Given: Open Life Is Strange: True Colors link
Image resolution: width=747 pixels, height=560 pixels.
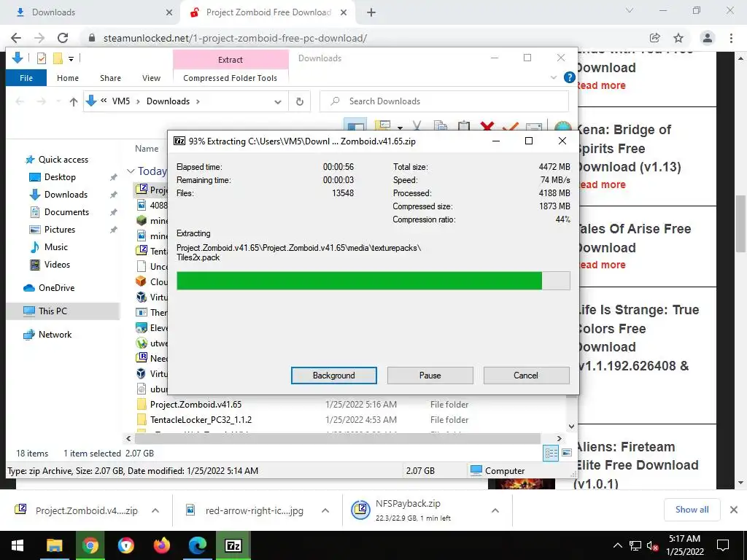Looking at the screenshot, I should point(638,338).
